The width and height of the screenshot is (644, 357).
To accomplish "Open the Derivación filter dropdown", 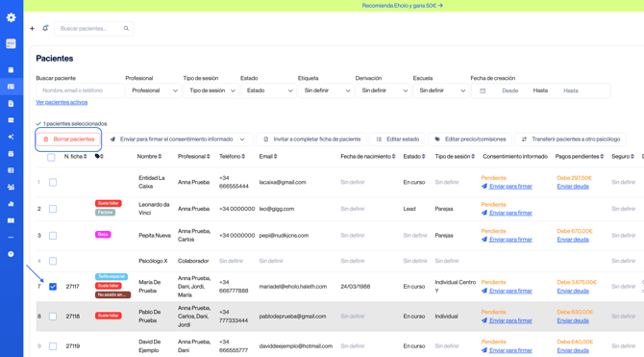I will click(384, 90).
